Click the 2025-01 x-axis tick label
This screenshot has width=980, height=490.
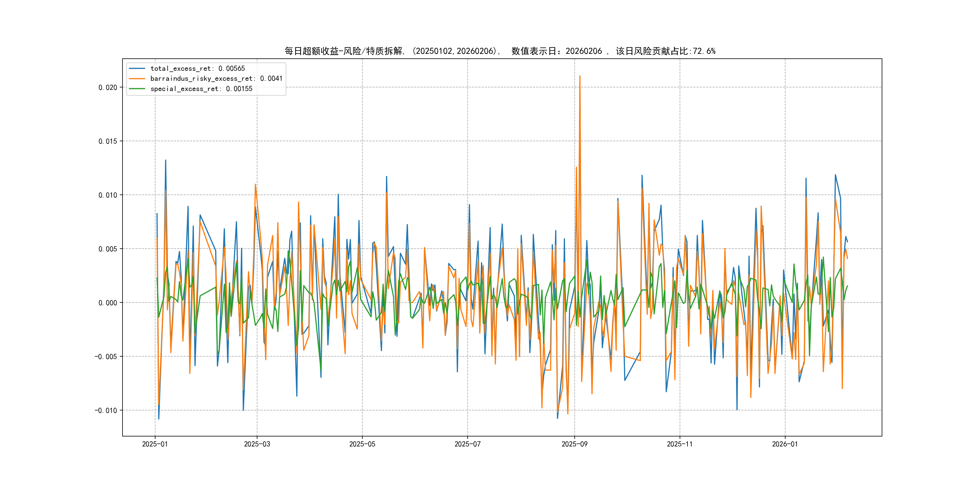coord(155,444)
